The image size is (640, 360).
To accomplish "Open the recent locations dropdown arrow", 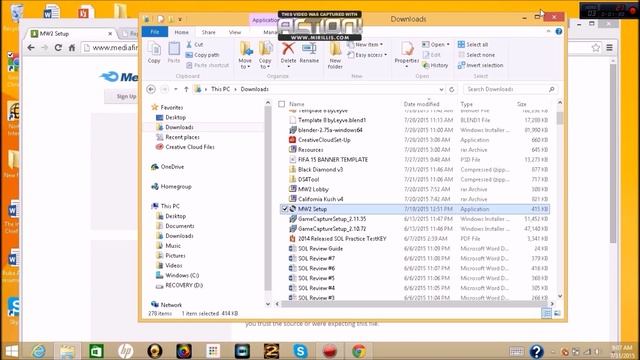I will click(x=176, y=89).
